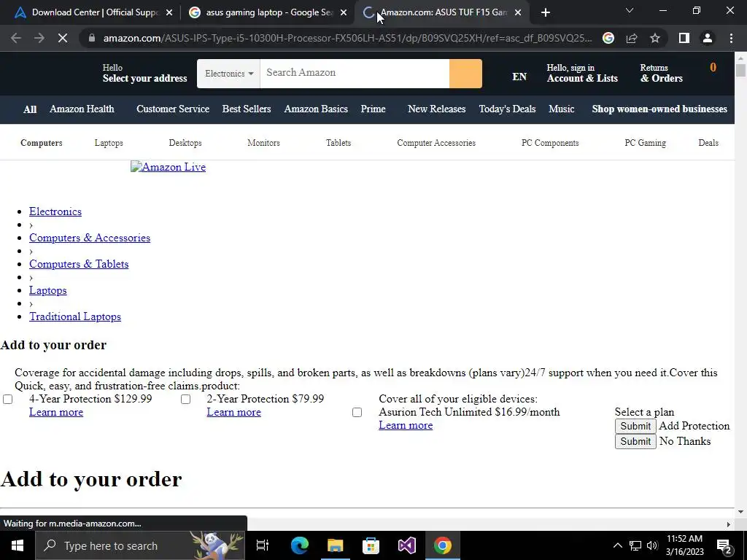Image resolution: width=747 pixels, height=560 pixels.
Task: Open Returns & Orders
Action: [661, 73]
